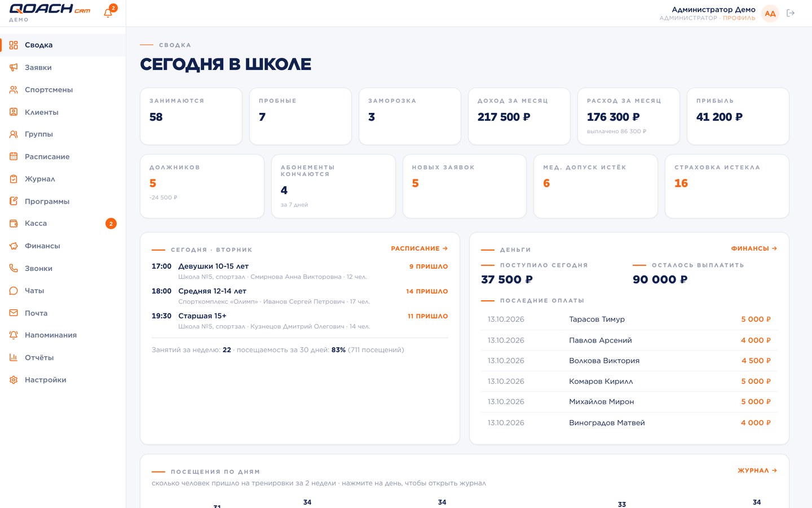The height and width of the screenshot is (508, 812).
Task: Open the Доход за месяц card
Action: point(519,116)
